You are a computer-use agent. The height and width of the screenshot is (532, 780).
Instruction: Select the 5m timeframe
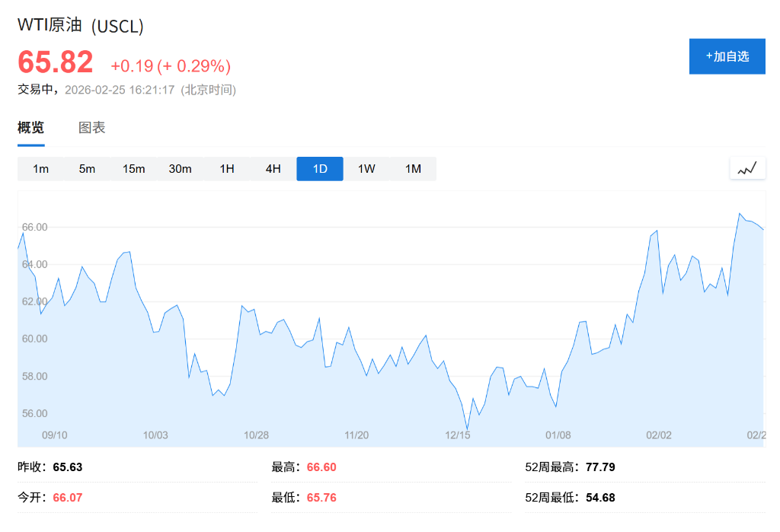87,169
